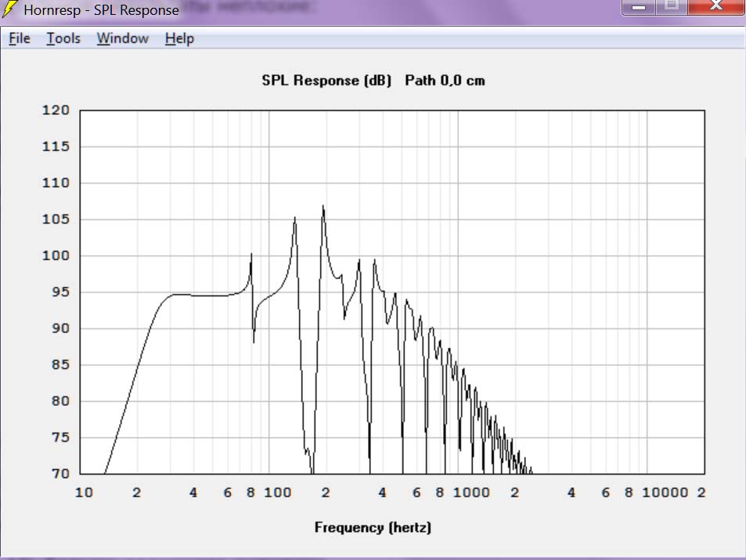Close the Hornresp SPL Response window

coord(715,7)
